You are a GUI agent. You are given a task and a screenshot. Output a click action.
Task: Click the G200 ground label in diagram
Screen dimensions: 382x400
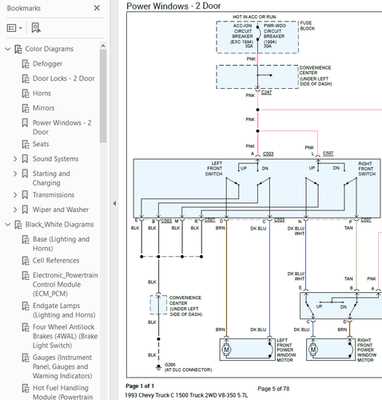(170, 365)
